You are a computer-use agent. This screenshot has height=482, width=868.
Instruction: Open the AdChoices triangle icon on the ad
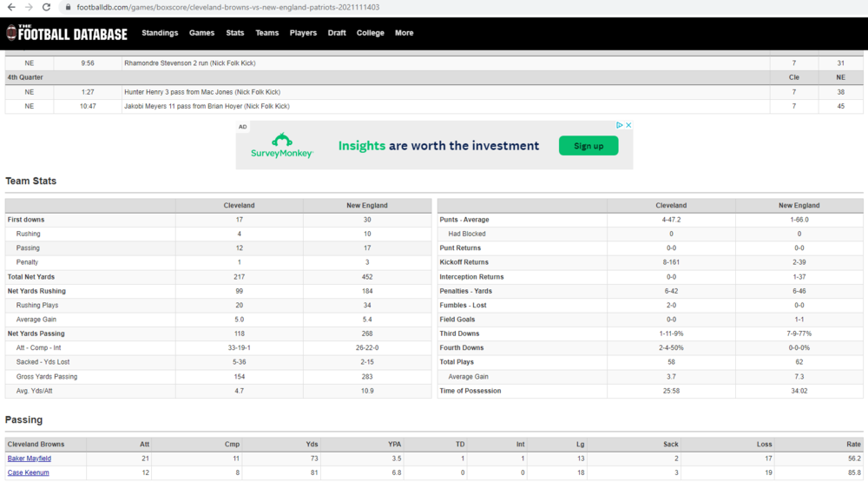click(620, 125)
